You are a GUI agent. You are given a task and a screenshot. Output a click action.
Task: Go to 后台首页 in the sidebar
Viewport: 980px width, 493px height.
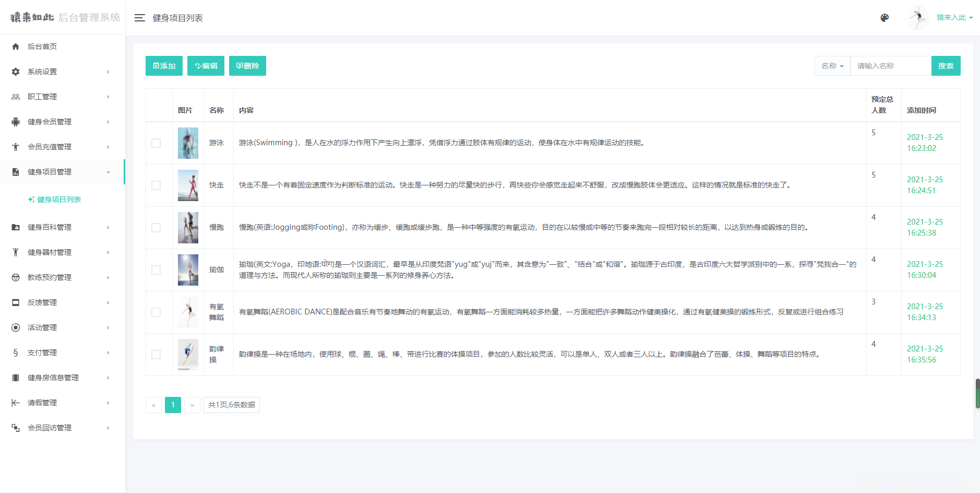pyautogui.click(x=63, y=46)
